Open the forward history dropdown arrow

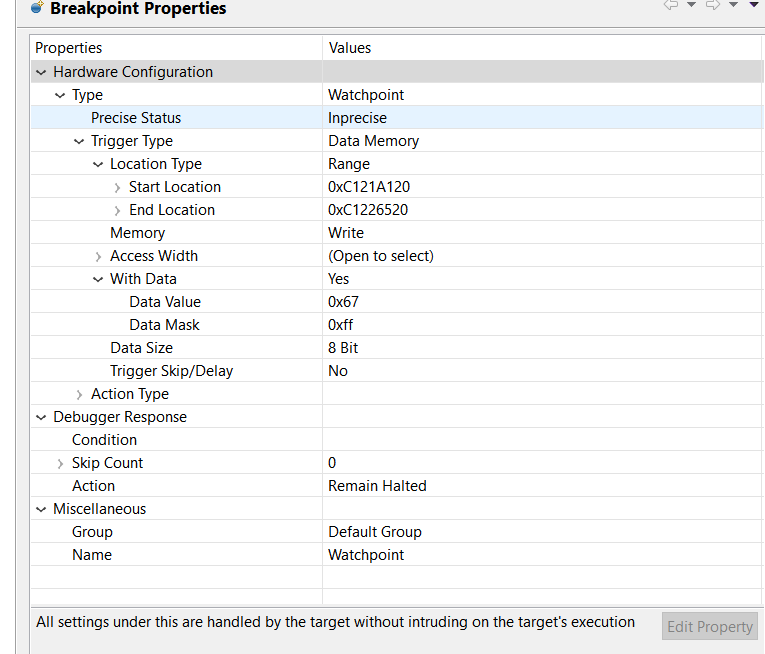733,5
